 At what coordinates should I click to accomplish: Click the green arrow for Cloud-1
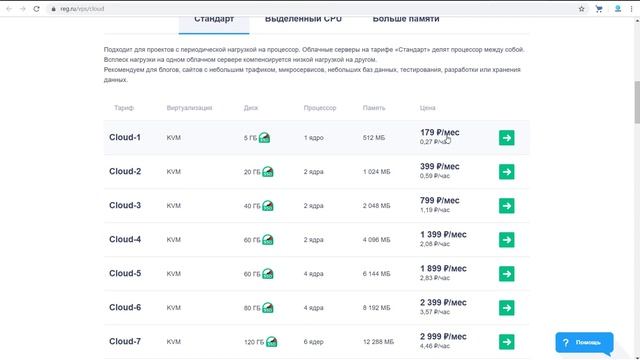click(507, 138)
